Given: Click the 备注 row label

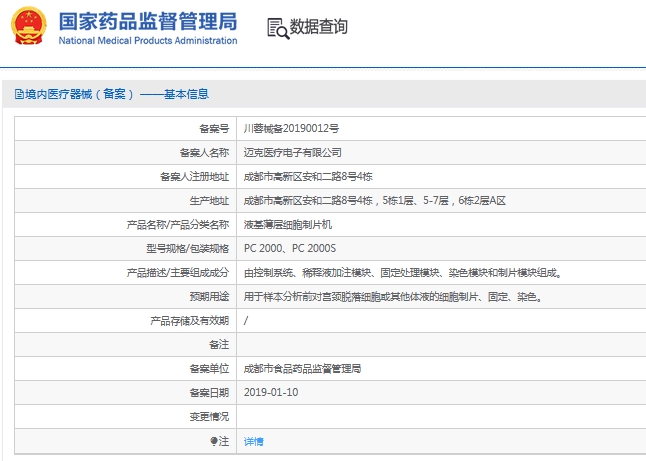Looking at the screenshot, I should [x=219, y=344].
